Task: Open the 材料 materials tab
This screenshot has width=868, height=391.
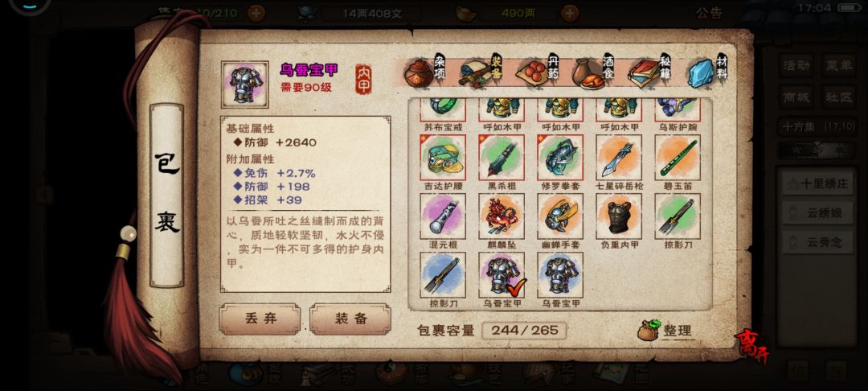Action: pos(707,72)
